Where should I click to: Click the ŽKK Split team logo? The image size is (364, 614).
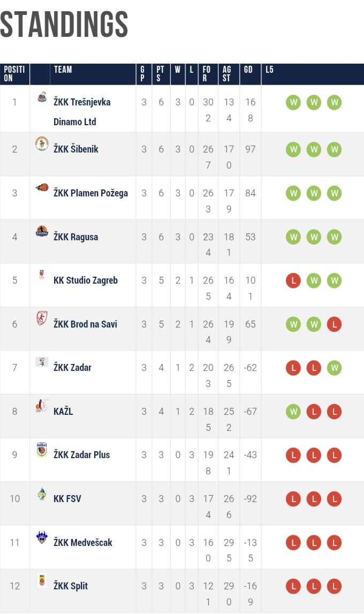tap(42, 580)
